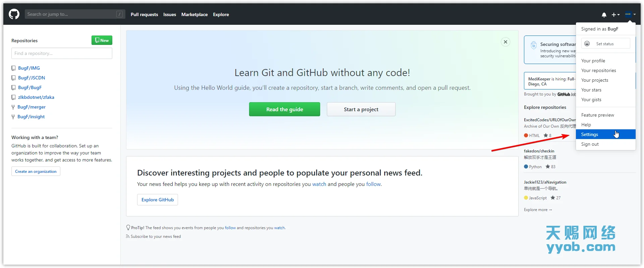Open the fakedon/checkin repository link
The height and width of the screenshot is (268, 644).
pos(539,151)
